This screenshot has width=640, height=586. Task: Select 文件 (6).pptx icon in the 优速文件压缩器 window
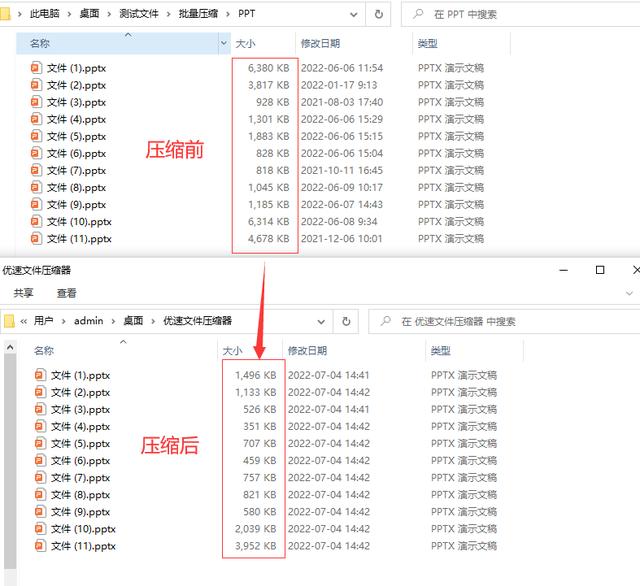[40, 460]
